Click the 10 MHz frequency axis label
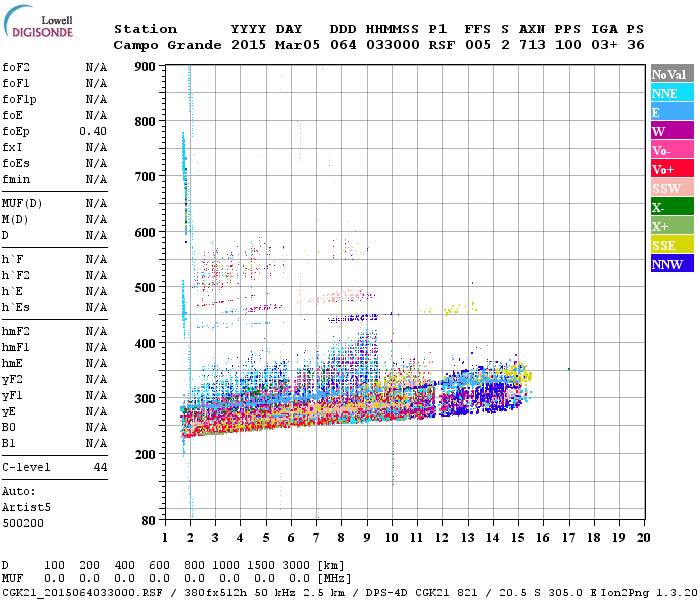This screenshot has height=600, width=700. 392,538
